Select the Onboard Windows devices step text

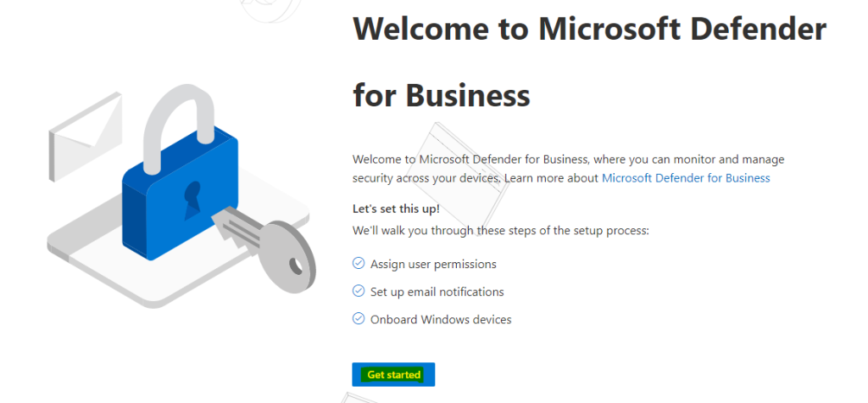coord(441,319)
